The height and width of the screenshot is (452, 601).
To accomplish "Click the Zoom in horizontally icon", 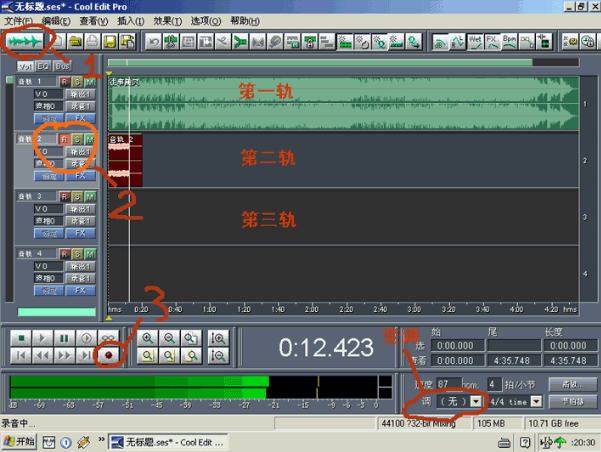I will click(148, 338).
